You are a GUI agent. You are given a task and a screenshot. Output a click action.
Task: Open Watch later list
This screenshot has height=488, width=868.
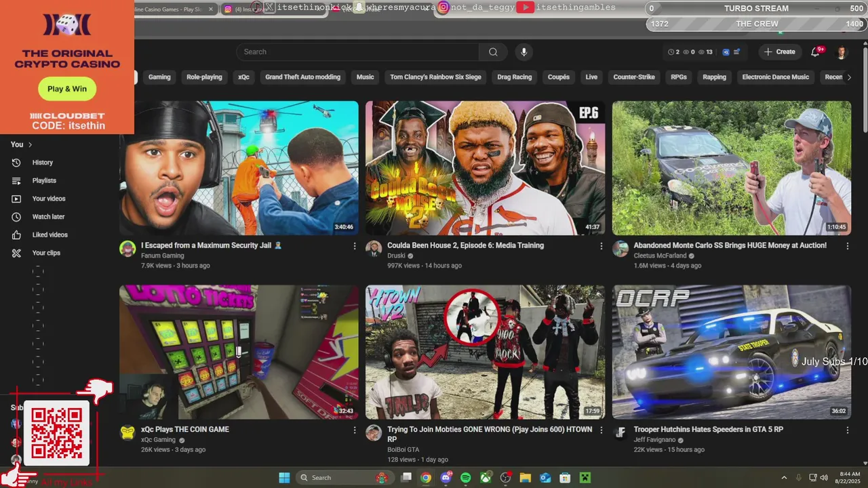pos(48,217)
